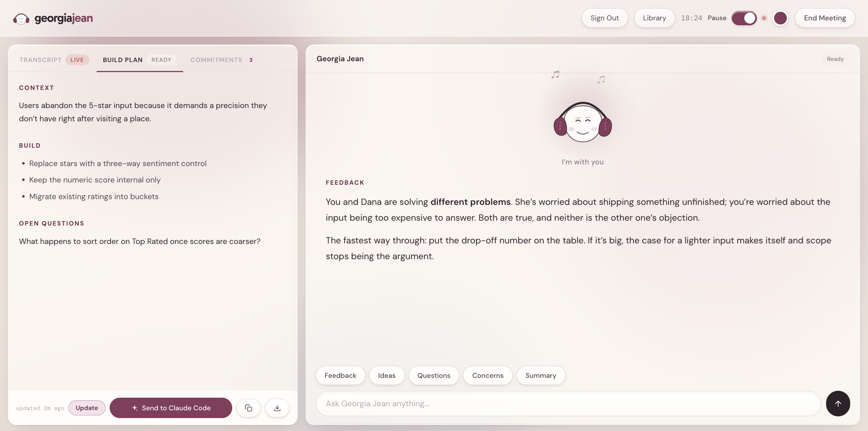The width and height of the screenshot is (868, 431).
Task: Click the commitments count badge 3
Action: point(251,60)
